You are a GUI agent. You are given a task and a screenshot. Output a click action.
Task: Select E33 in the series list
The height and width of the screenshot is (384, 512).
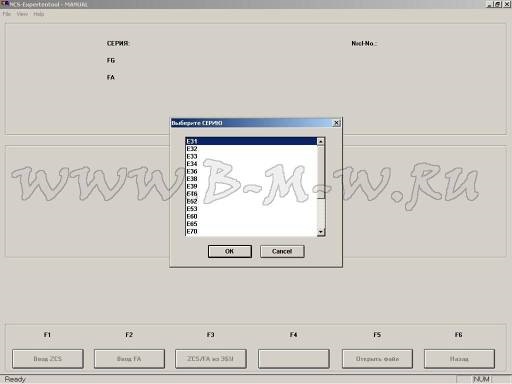tap(251, 156)
